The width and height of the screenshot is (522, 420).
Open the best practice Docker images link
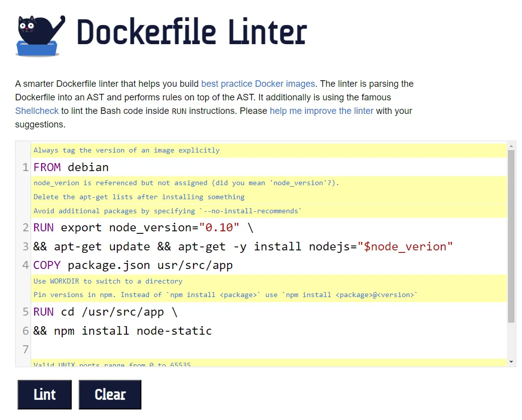(258, 84)
